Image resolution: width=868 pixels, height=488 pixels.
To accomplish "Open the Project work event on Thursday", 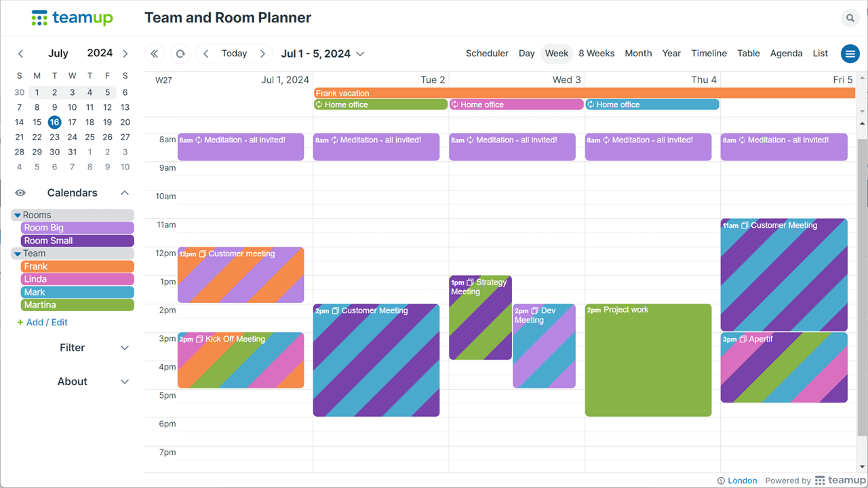I will point(648,360).
